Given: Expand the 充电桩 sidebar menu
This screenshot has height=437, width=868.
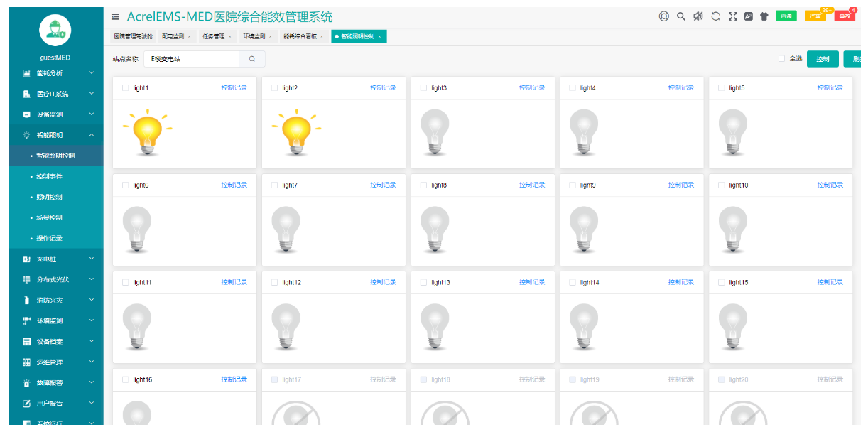Looking at the screenshot, I should click(x=57, y=259).
